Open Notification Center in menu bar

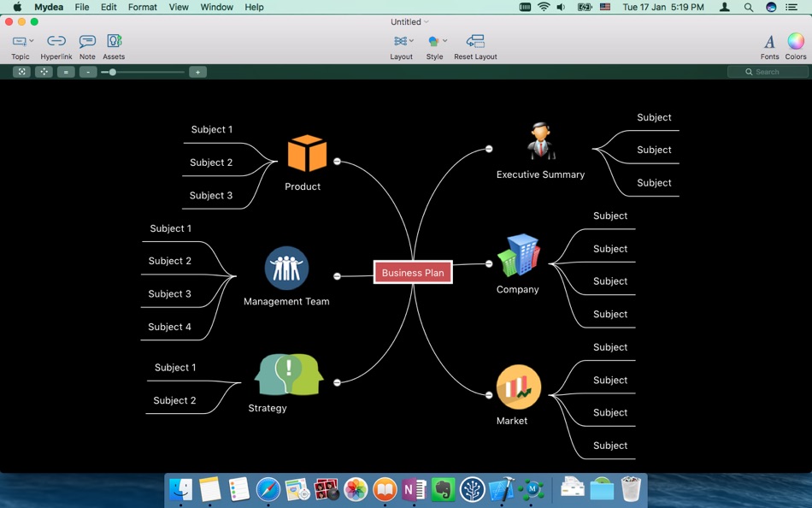[791, 7]
